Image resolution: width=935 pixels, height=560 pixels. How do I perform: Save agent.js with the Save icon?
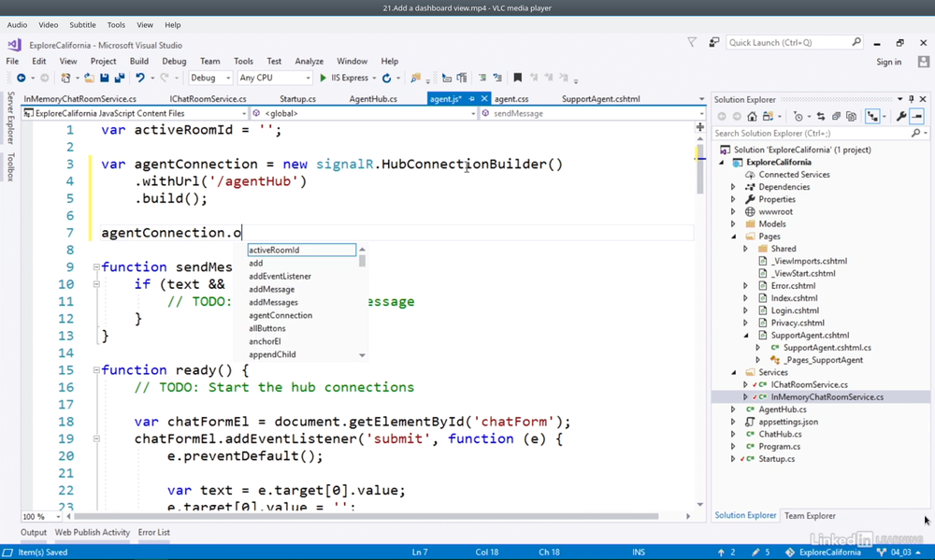[x=105, y=79]
